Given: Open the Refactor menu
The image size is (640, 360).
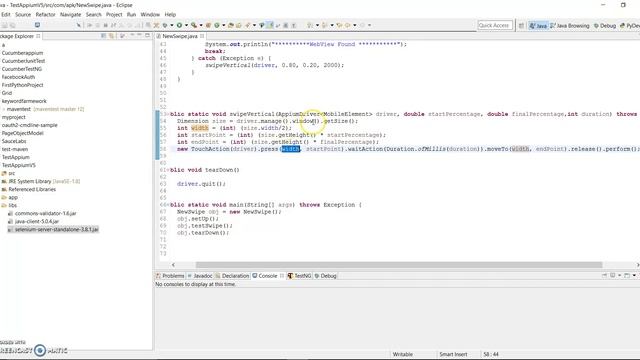Looking at the screenshot, I should pyautogui.click(x=45, y=14).
